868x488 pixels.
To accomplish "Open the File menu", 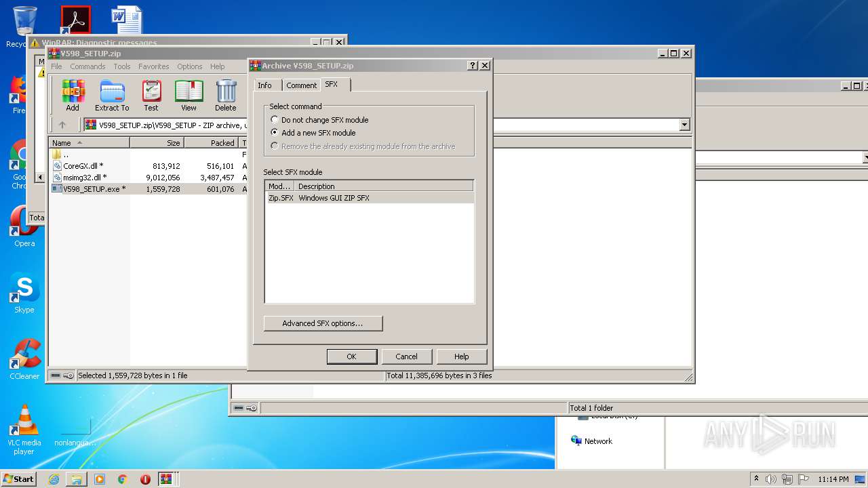I will coord(56,66).
